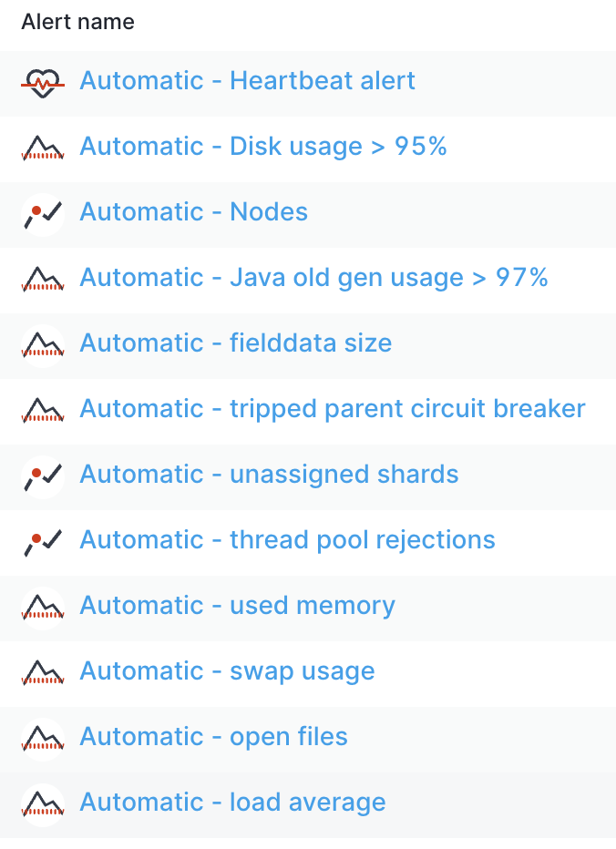Open the Automatic - Heartbeat alert link
Viewport: 616px width, 849px height.
[247, 81]
